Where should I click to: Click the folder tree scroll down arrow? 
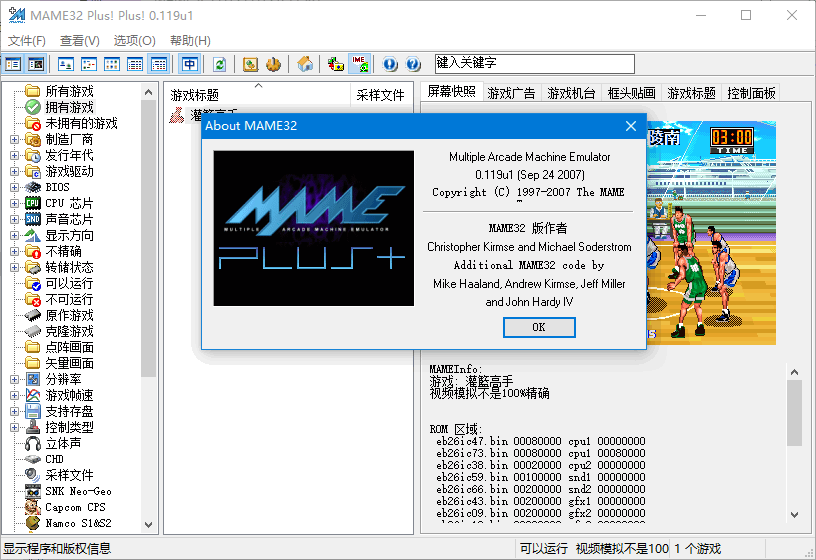148,525
